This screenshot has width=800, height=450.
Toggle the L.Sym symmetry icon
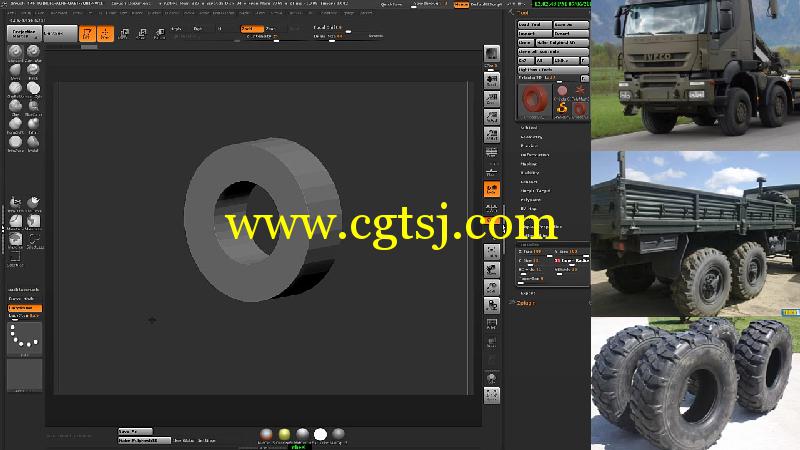(492, 207)
